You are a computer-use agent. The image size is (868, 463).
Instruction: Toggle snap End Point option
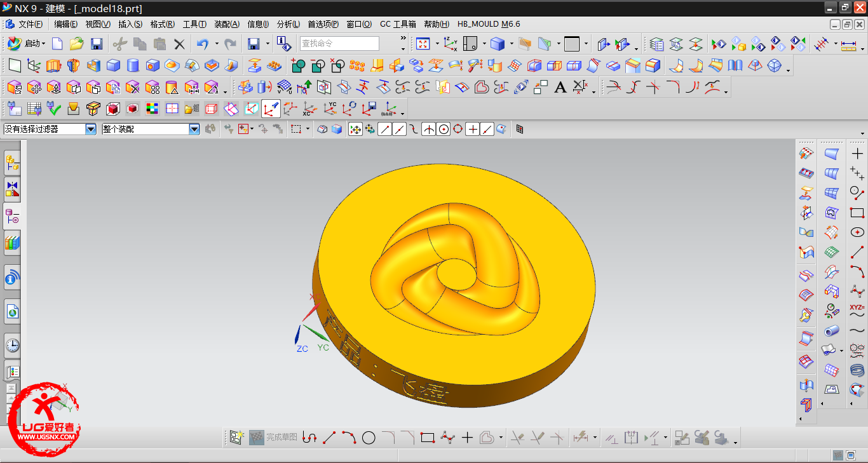384,129
